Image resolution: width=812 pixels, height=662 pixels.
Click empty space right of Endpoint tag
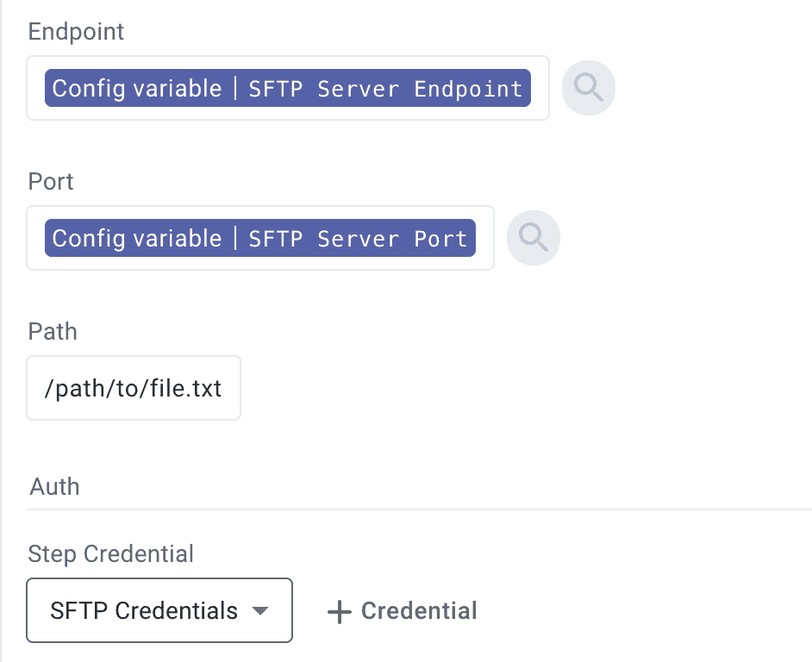pos(540,89)
